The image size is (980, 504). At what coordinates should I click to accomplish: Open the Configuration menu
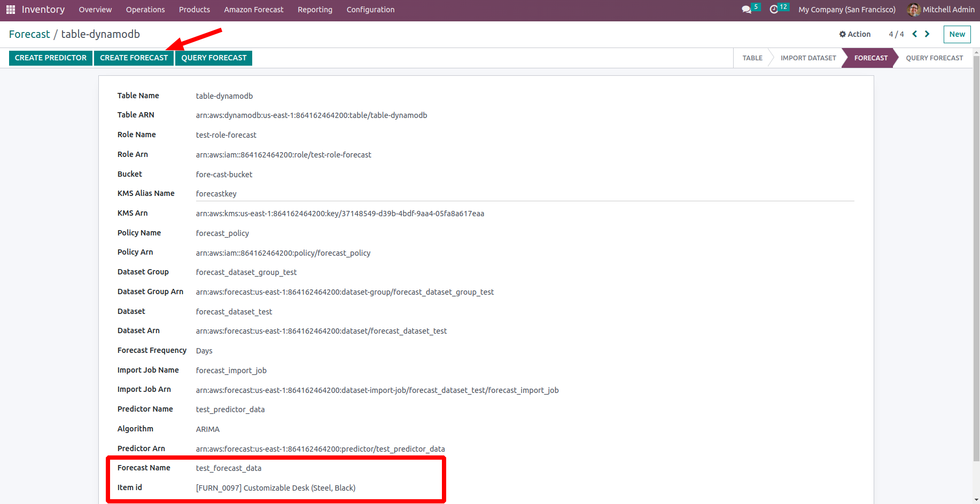(370, 10)
